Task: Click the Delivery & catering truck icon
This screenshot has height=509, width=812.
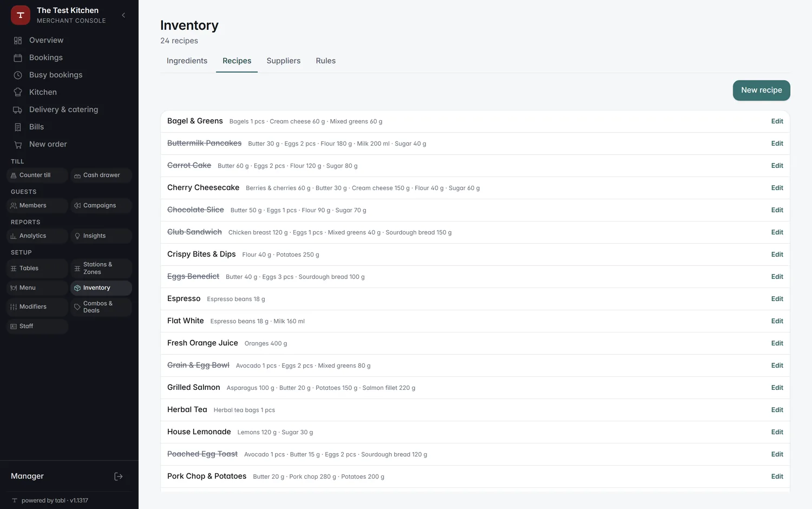Action: tap(18, 110)
